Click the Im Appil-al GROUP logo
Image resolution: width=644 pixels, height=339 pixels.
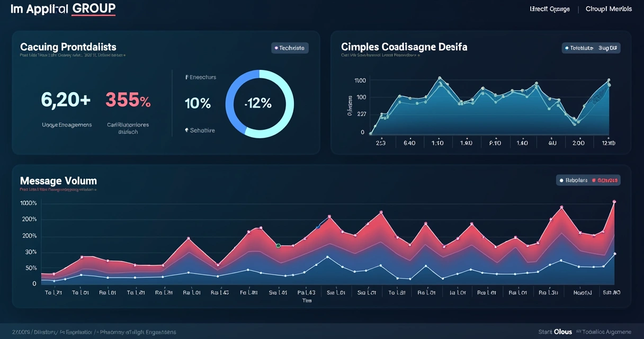pyautogui.click(x=63, y=9)
